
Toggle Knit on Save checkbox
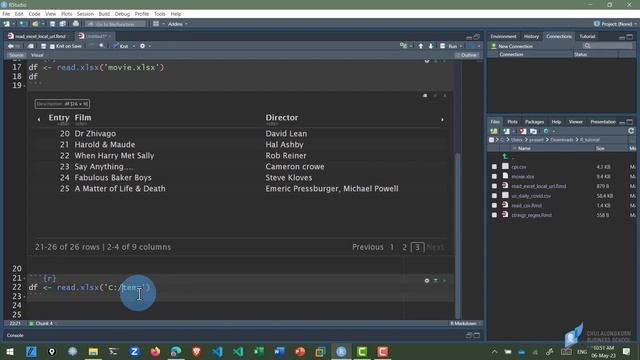tap(52, 47)
